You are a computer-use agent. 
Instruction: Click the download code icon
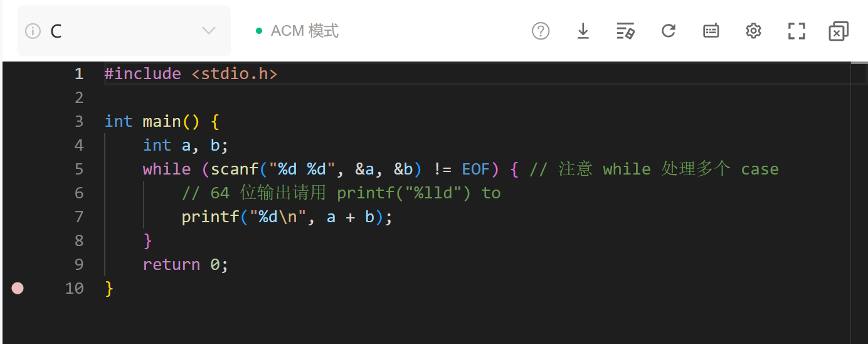click(583, 31)
